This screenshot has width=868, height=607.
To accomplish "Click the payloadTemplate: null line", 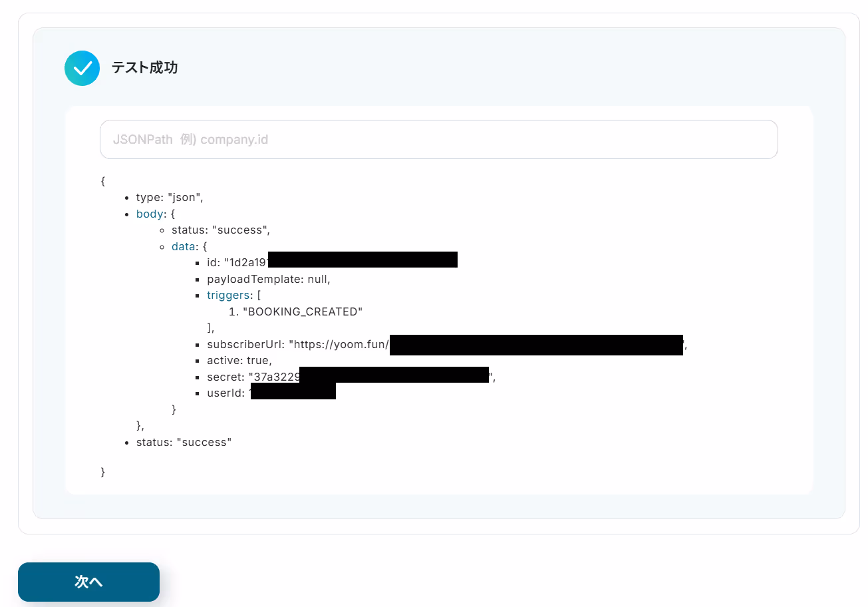I will pyautogui.click(x=268, y=279).
